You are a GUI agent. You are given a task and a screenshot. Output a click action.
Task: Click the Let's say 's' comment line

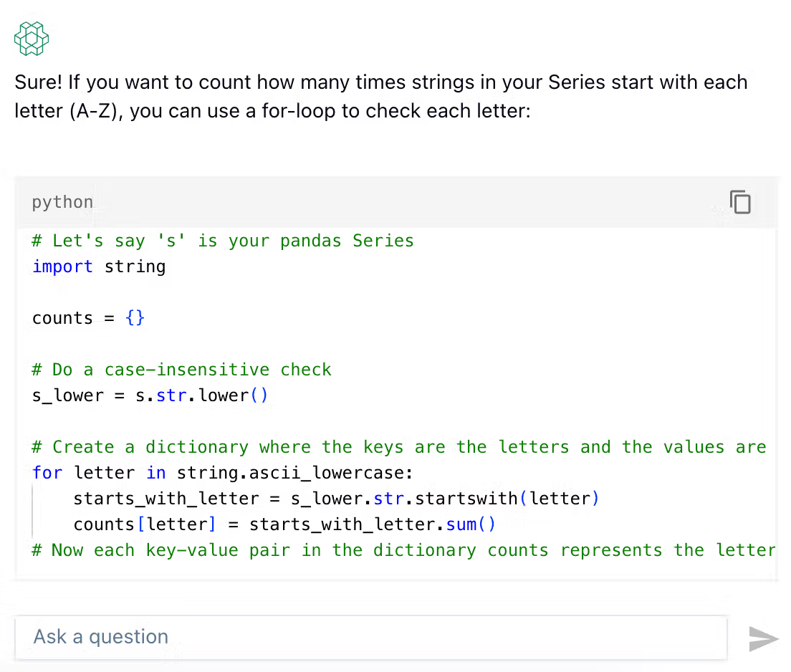pos(222,241)
